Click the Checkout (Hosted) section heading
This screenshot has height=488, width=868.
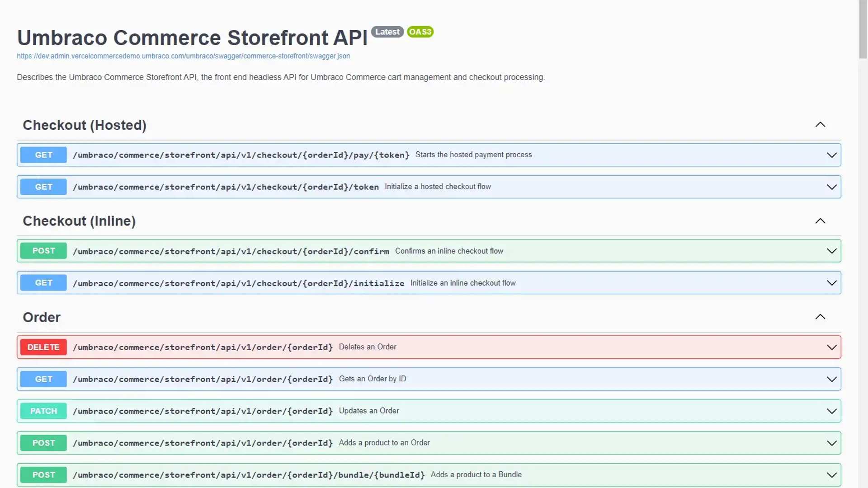pyautogui.click(x=85, y=125)
